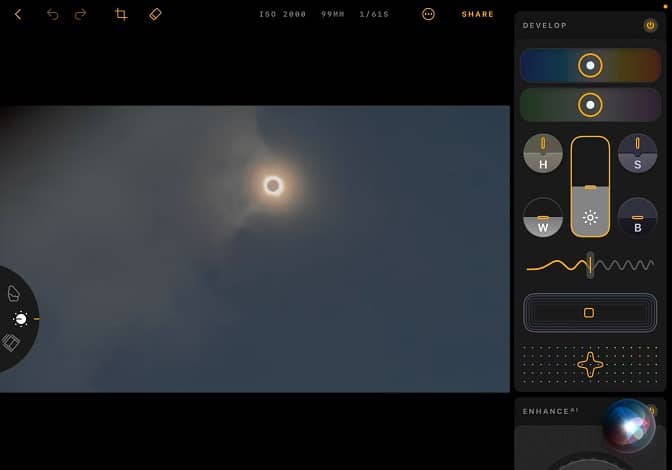Click the ISO 2000 metadata text

coord(282,14)
